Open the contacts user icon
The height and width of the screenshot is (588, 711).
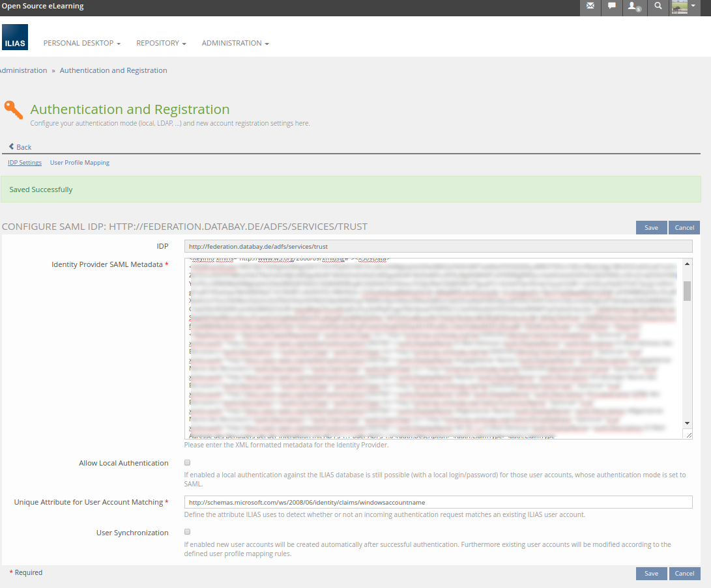point(634,7)
